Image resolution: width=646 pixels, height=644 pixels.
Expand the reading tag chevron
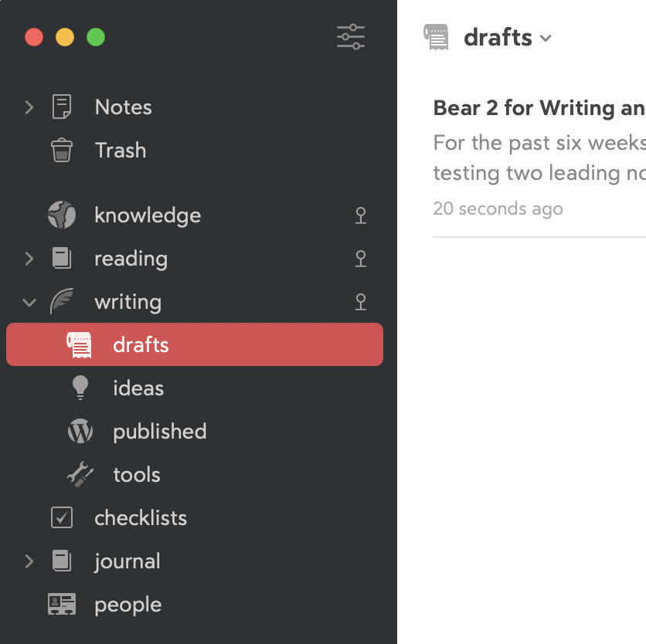(29, 259)
